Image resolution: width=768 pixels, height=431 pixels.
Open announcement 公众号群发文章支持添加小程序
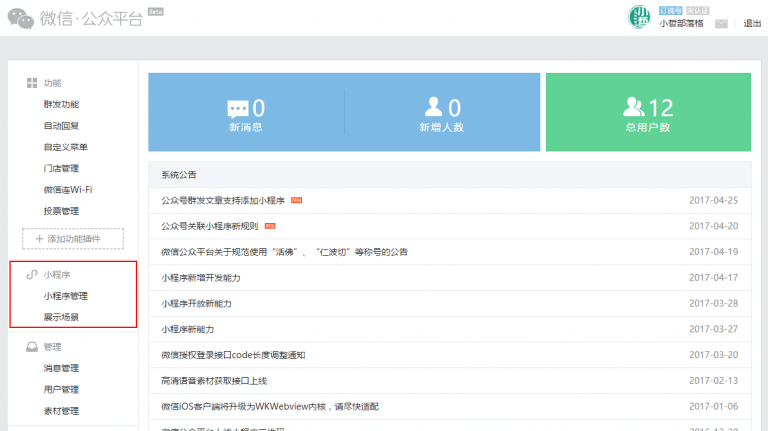pos(223,200)
